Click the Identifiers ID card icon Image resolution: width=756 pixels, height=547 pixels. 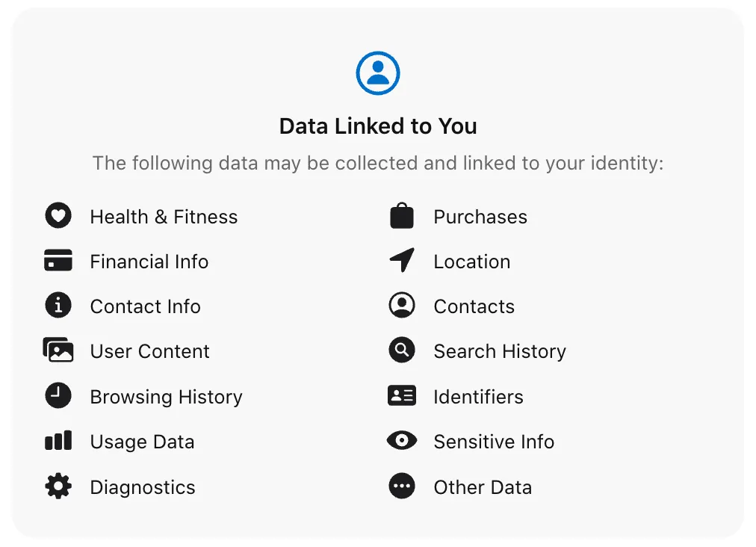(x=402, y=396)
